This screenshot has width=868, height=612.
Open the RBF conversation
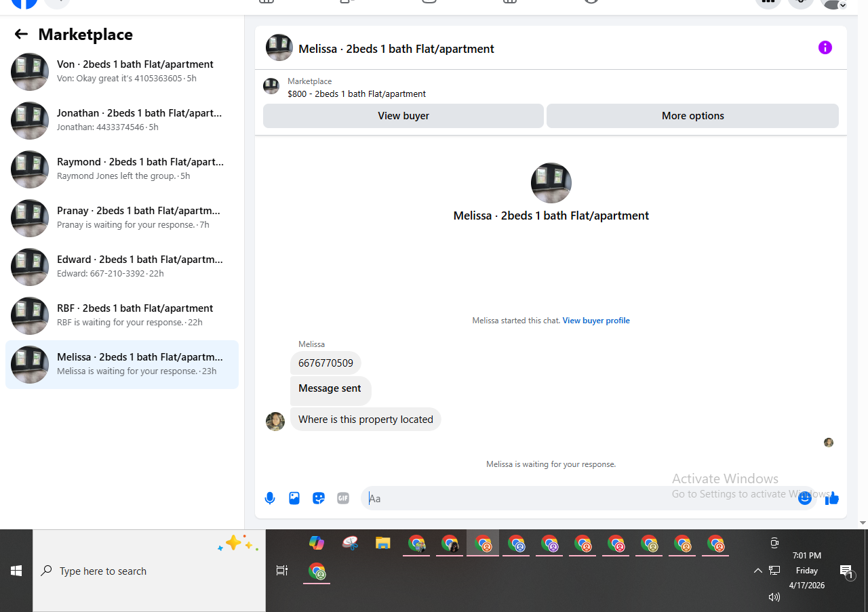click(122, 315)
